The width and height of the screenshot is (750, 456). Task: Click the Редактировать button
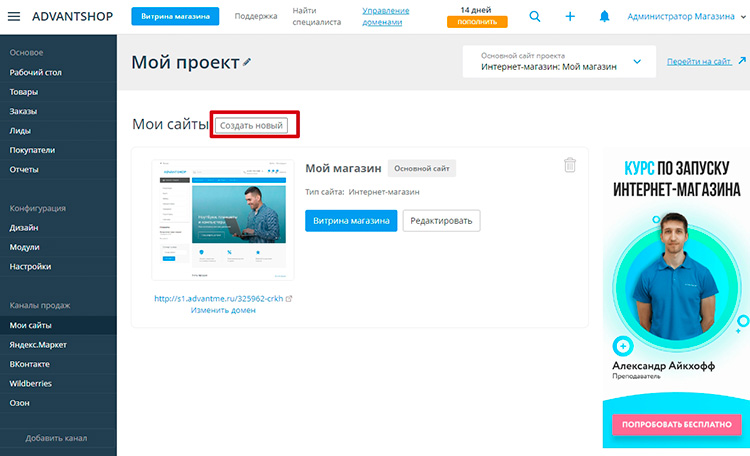[441, 221]
